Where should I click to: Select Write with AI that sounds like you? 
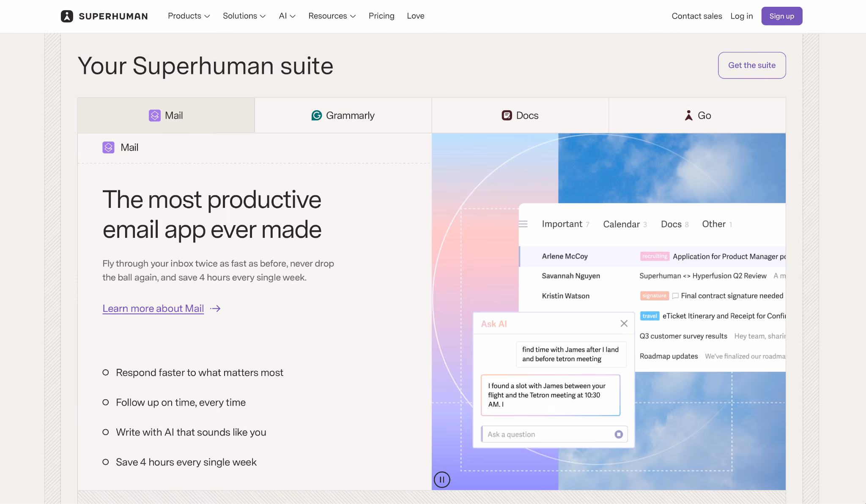(191, 432)
